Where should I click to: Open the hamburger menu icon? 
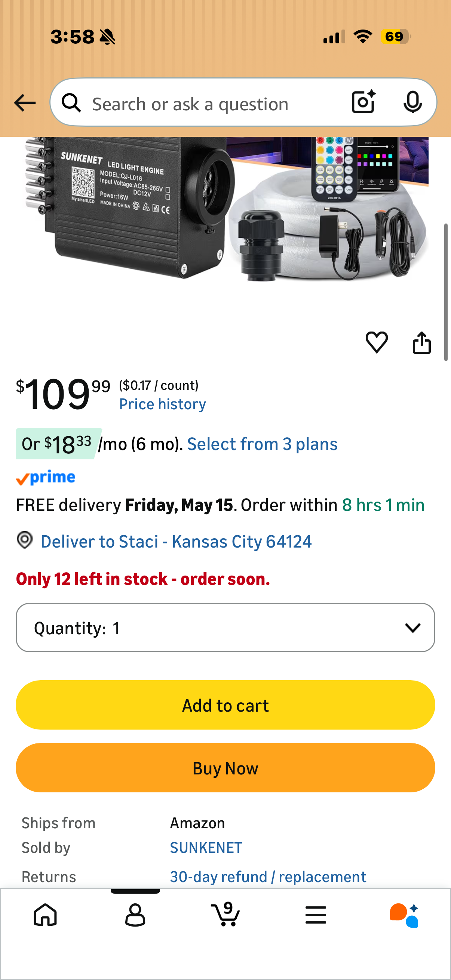pyautogui.click(x=316, y=915)
